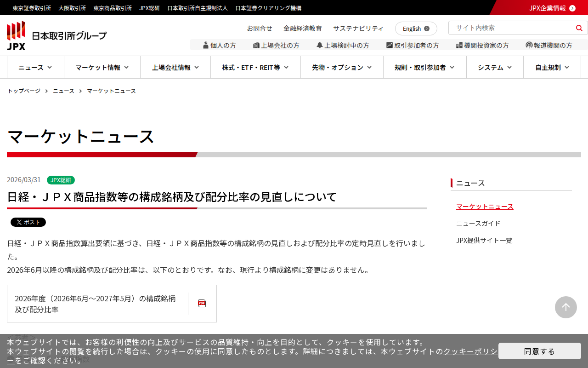Click the bell icon for 上場検討中の方

320,45
